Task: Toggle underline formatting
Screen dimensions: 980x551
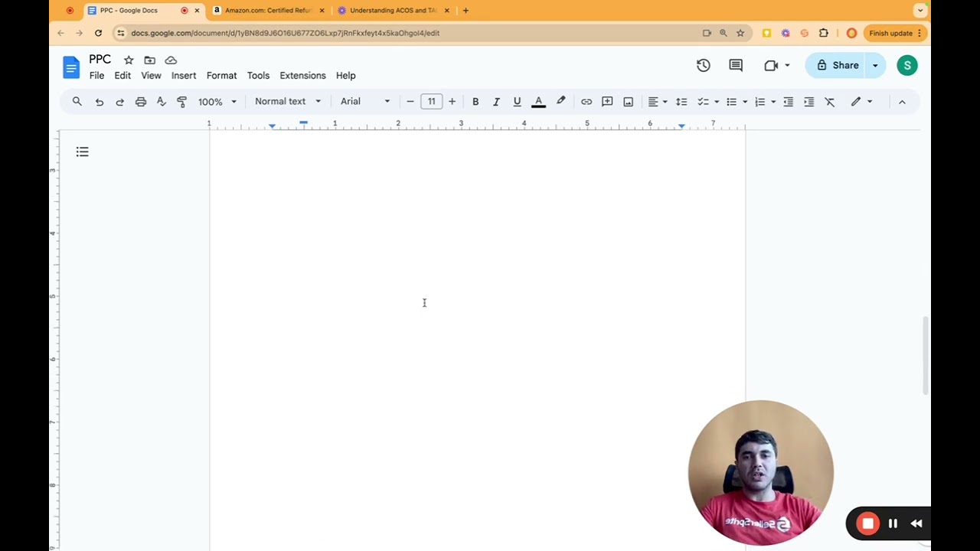Action: [517, 101]
